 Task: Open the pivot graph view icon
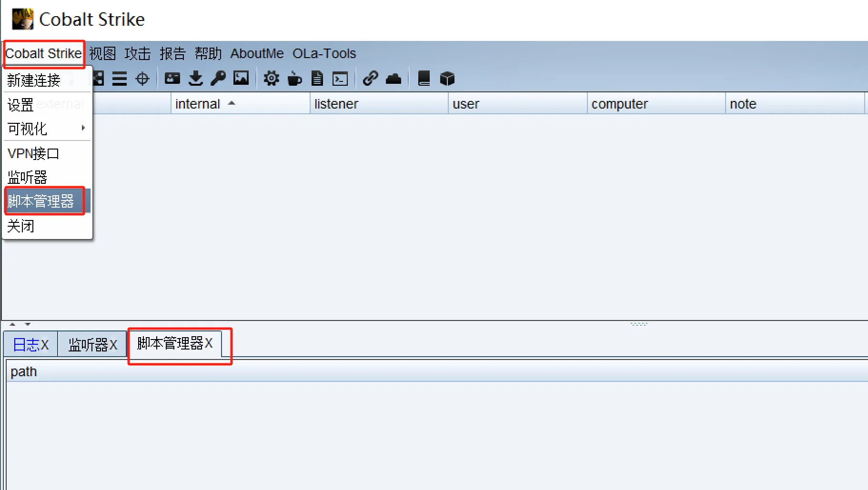point(99,79)
